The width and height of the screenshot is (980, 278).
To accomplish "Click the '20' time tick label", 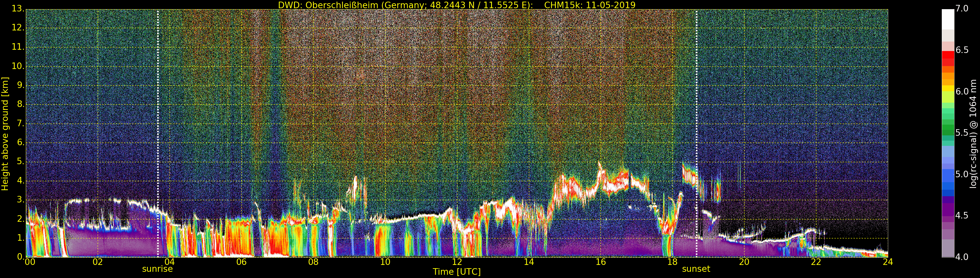I will pos(744,262).
